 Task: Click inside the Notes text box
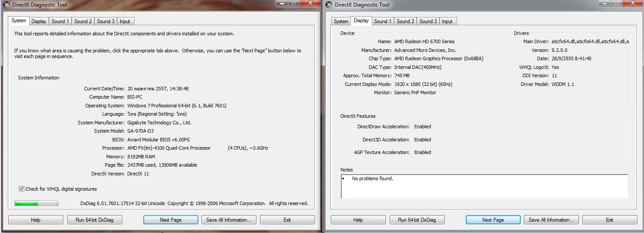[x=485, y=186]
